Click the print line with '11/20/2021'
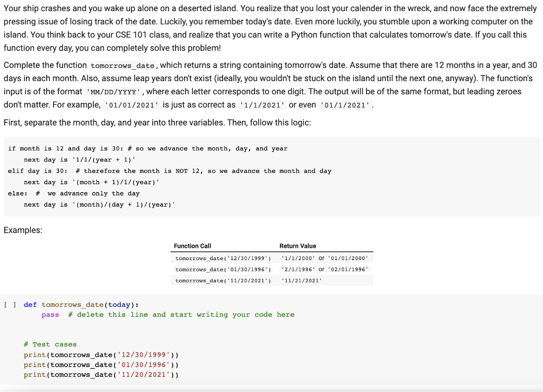 click(101, 375)
